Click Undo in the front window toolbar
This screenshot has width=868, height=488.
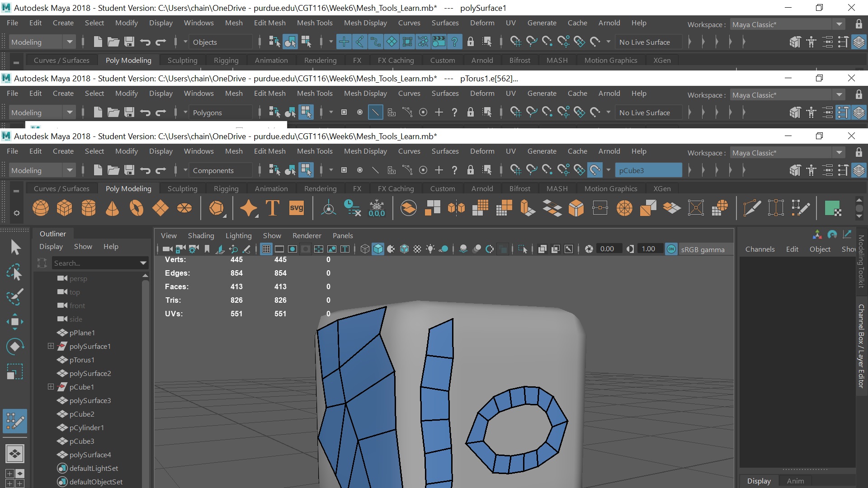click(x=145, y=170)
